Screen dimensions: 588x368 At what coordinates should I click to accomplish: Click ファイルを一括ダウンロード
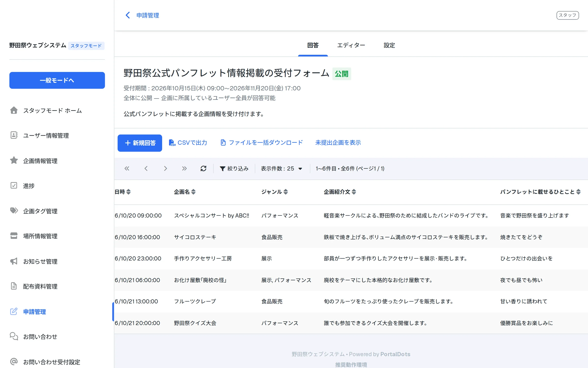[262, 143]
